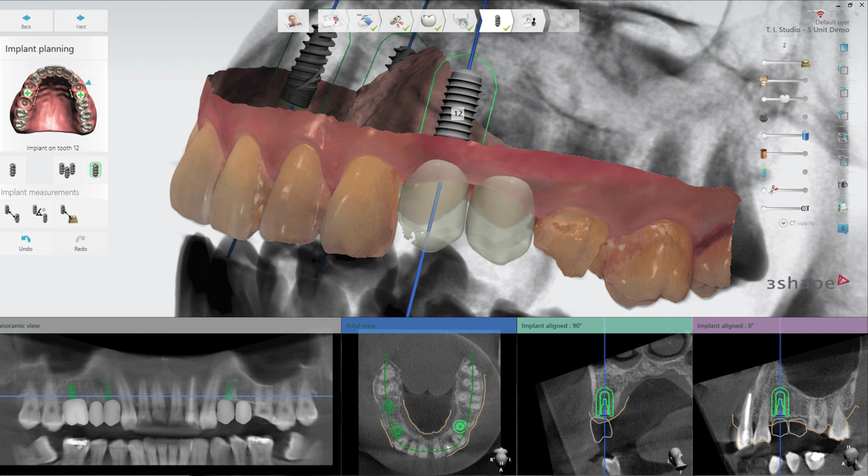Undo the last action
Screen dimensions: 868x476
click(x=26, y=243)
